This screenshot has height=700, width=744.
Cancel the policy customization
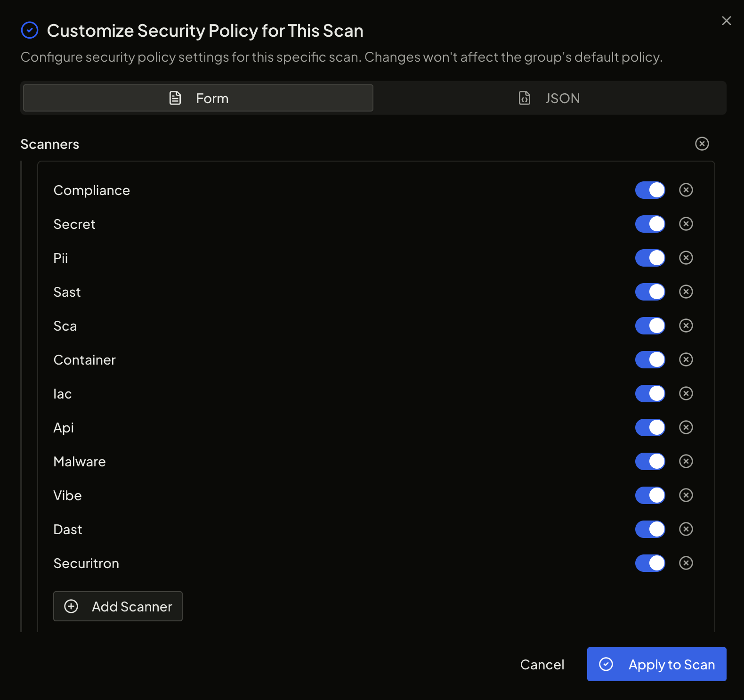coord(542,664)
